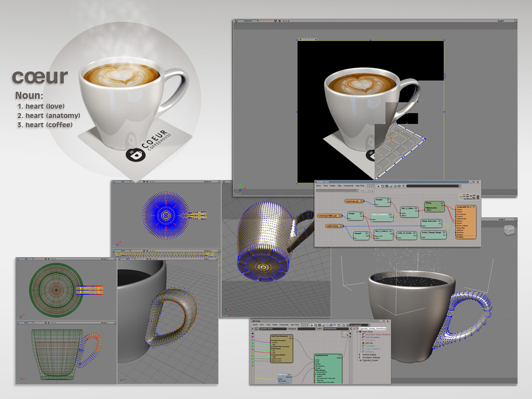Click the blue back arrow in ICE Tree
532x399 pixels.
coord(331,325)
